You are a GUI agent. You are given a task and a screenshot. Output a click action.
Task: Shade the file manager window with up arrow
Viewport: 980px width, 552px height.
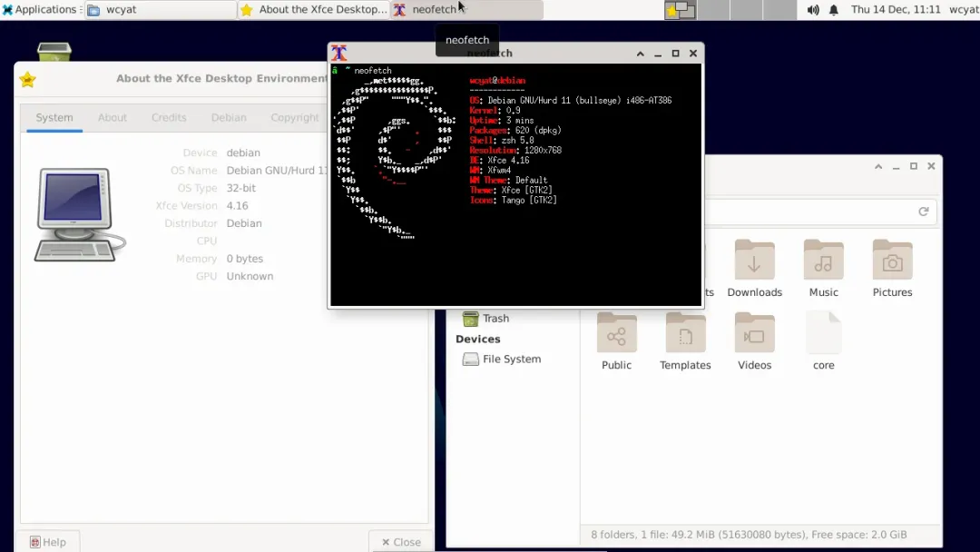coord(878,166)
